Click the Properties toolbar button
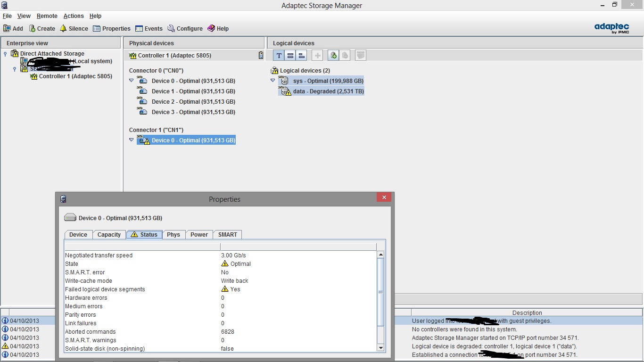Viewport: 644px width, 362px height. (x=112, y=28)
